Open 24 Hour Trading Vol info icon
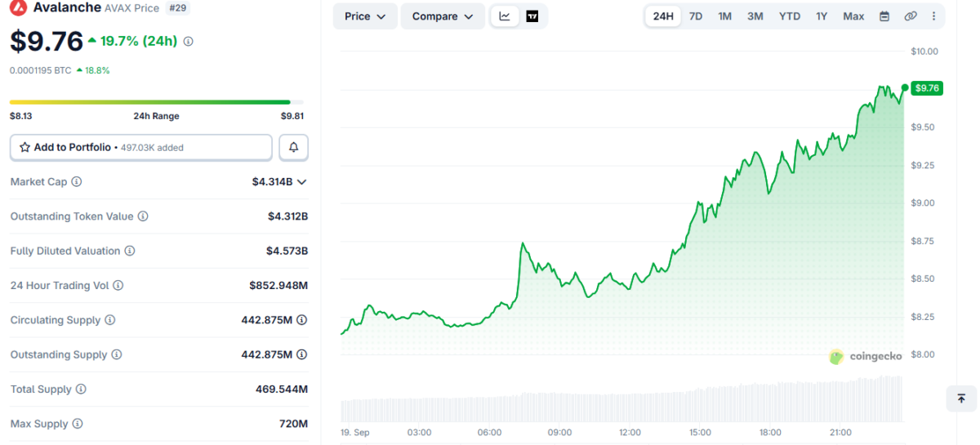980x445 pixels. 118,286
